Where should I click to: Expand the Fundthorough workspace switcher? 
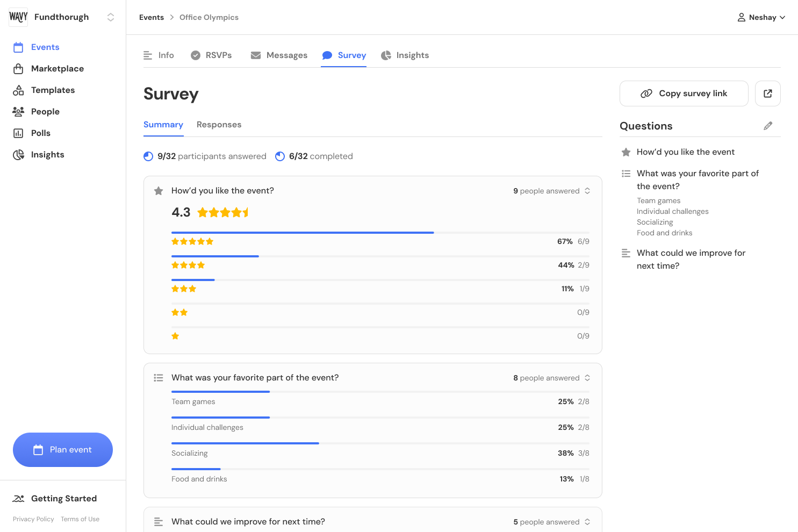tap(111, 17)
